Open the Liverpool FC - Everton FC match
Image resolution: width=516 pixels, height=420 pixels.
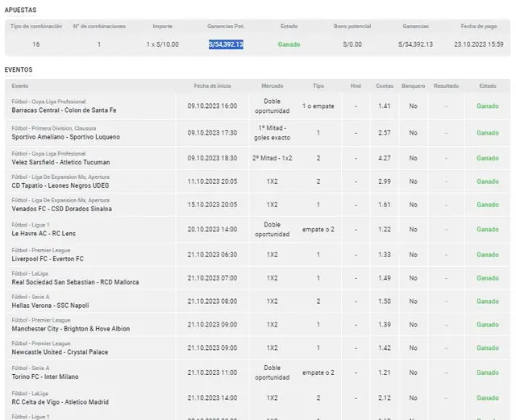48,259
